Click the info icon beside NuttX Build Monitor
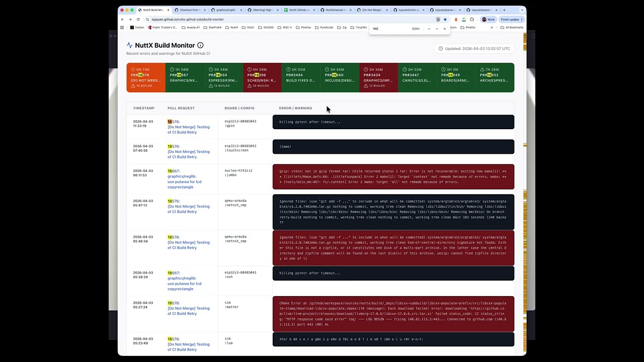Screen dimensions: 644x362 click(x=200, y=45)
